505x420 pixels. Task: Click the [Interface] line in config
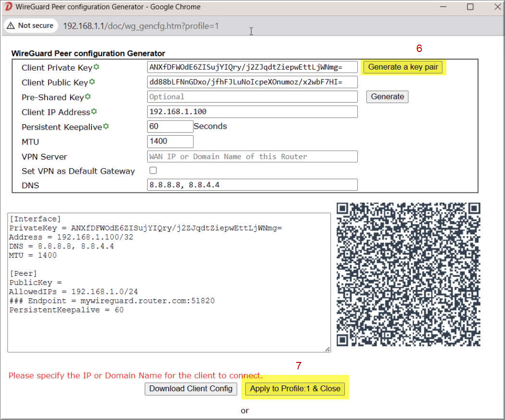pyautogui.click(x=35, y=219)
